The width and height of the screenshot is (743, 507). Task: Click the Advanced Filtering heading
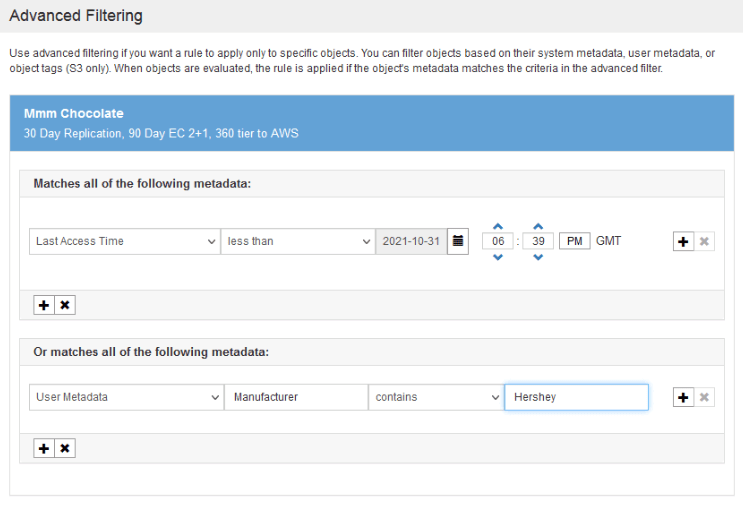(x=76, y=16)
